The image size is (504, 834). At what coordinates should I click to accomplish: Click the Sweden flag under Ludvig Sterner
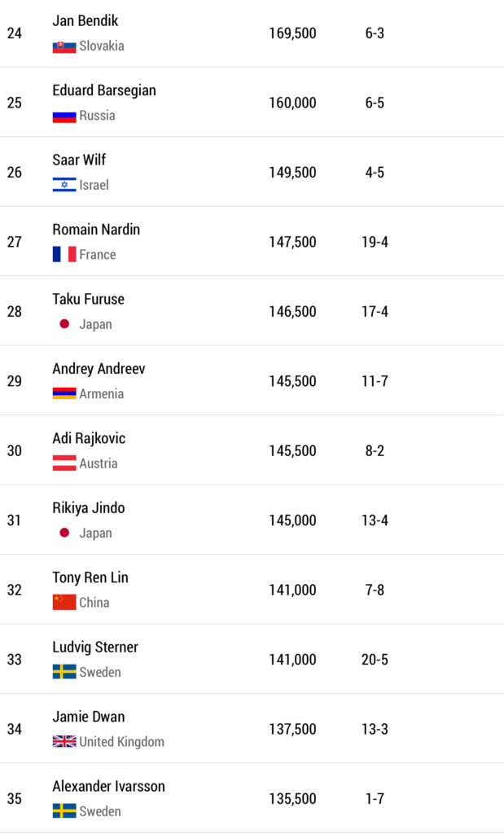pyautogui.click(x=64, y=672)
